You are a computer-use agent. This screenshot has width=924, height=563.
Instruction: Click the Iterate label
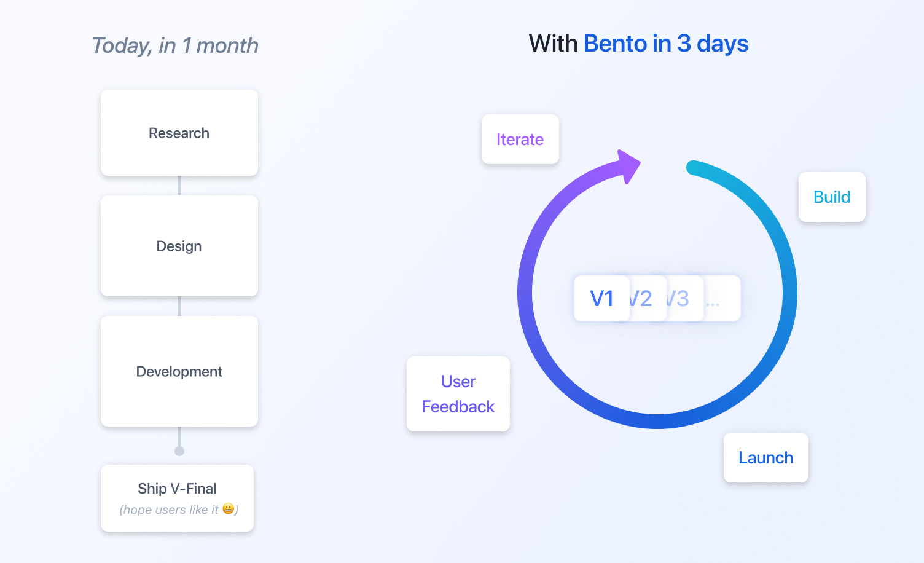click(520, 140)
